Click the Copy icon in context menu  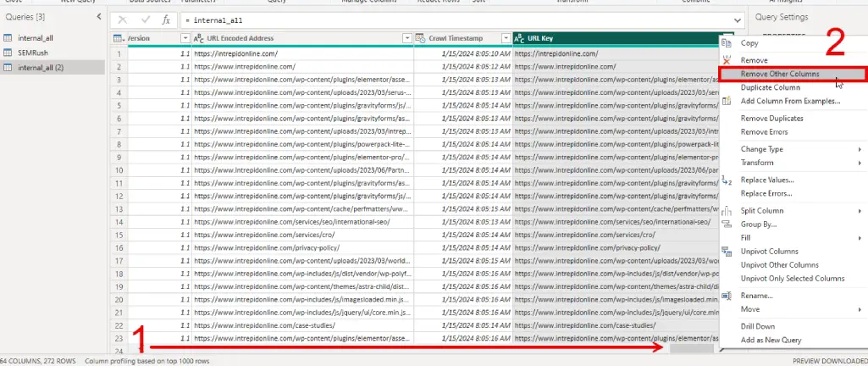pyautogui.click(x=727, y=43)
